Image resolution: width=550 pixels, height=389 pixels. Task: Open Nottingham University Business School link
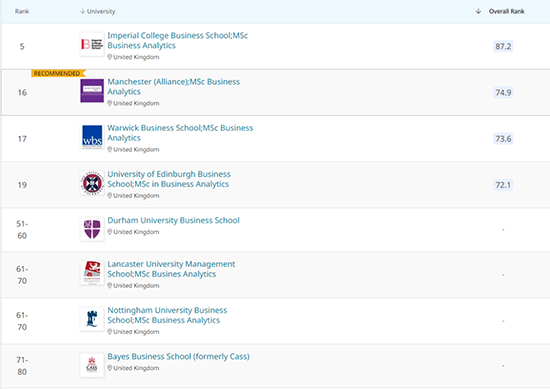[x=167, y=315]
